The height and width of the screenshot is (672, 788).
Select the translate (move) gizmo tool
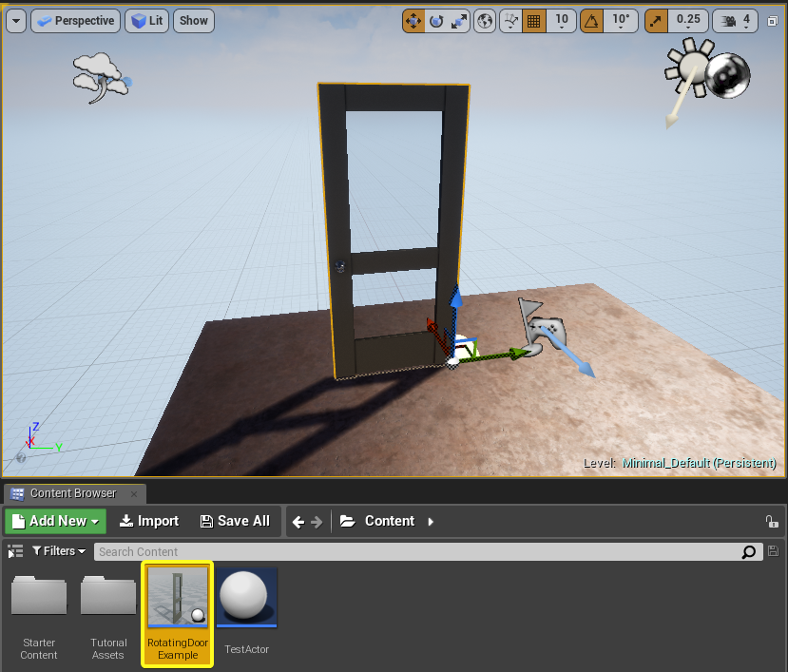click(x=413, y=20)
